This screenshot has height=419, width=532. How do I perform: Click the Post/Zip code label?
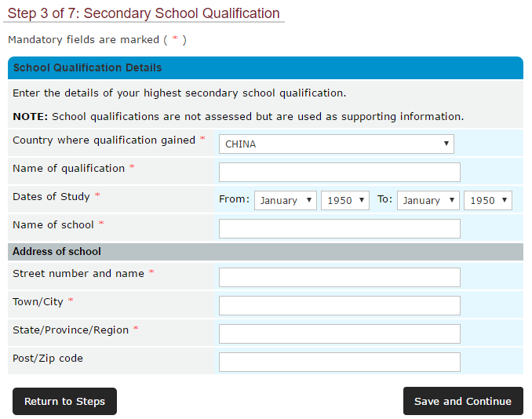click(48, 358)
